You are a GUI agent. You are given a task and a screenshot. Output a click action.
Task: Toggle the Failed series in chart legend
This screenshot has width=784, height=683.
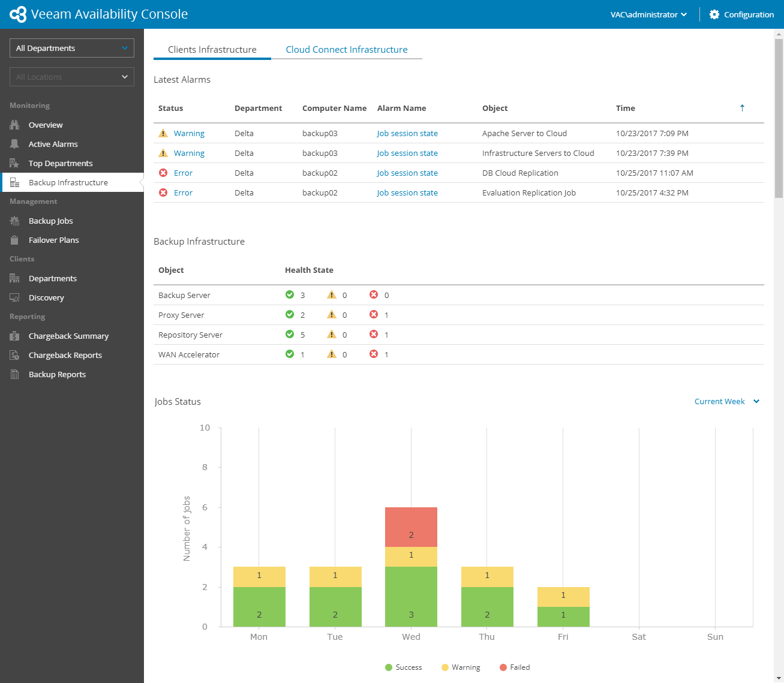[x=515, y=667]
